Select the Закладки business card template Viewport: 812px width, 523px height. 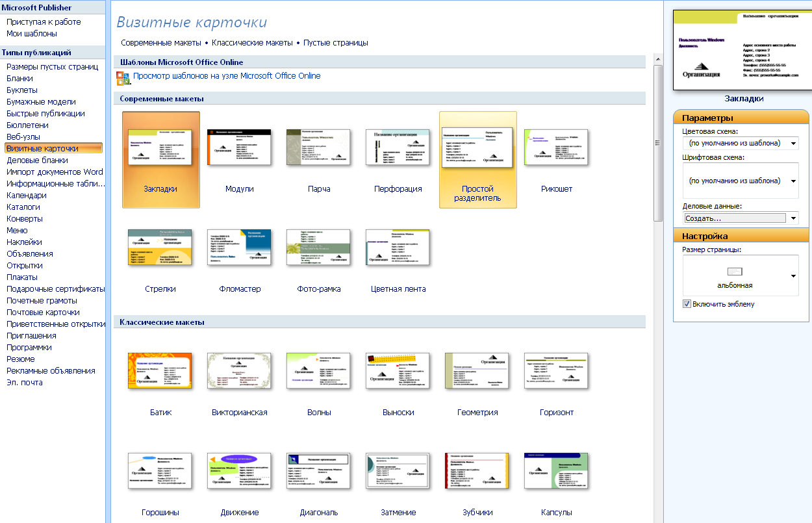tap(161, 160)
